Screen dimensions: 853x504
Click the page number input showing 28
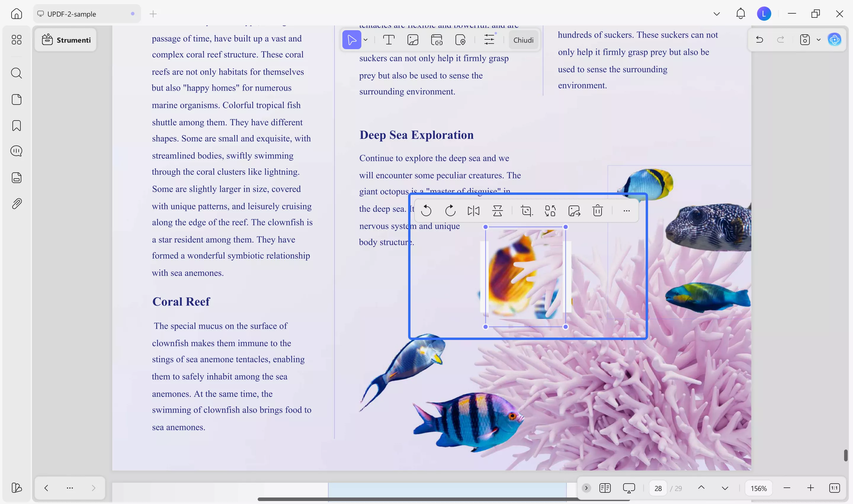(x=658, y=488)
